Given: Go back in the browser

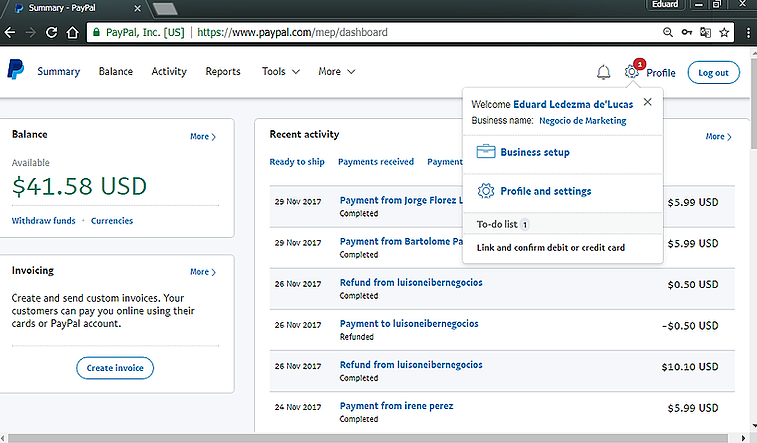Looking at the screenshot, I should [x=10, y=32].
